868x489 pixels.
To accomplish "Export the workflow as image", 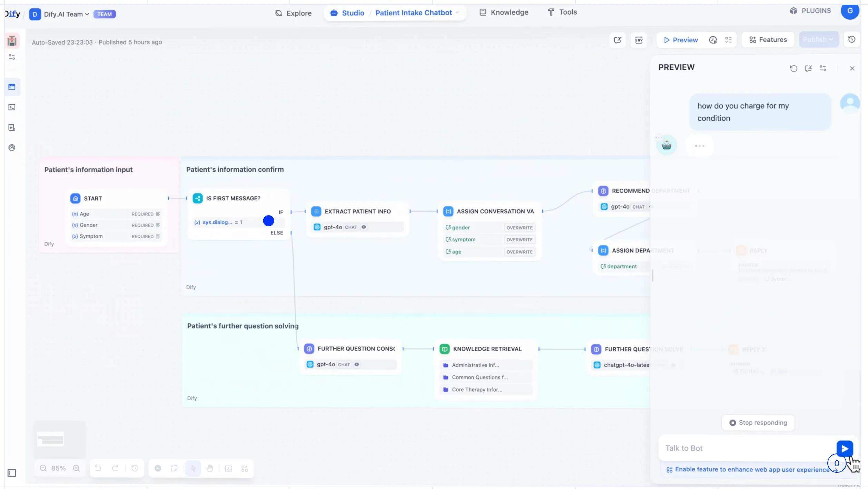I will 228,468.
